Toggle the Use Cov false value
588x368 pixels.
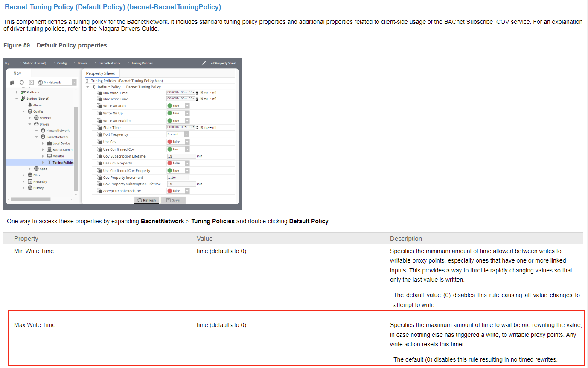coord(178,142)
